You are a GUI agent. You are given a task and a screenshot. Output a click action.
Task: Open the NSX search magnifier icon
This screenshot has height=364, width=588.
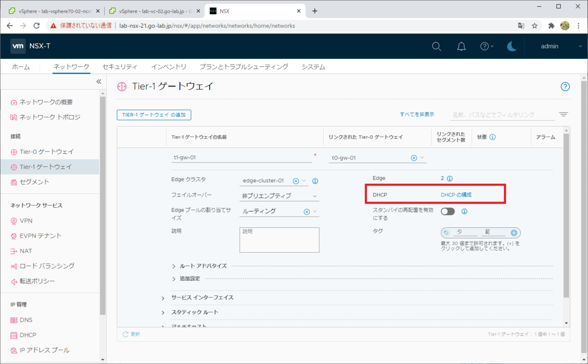(x=436, y=46)
